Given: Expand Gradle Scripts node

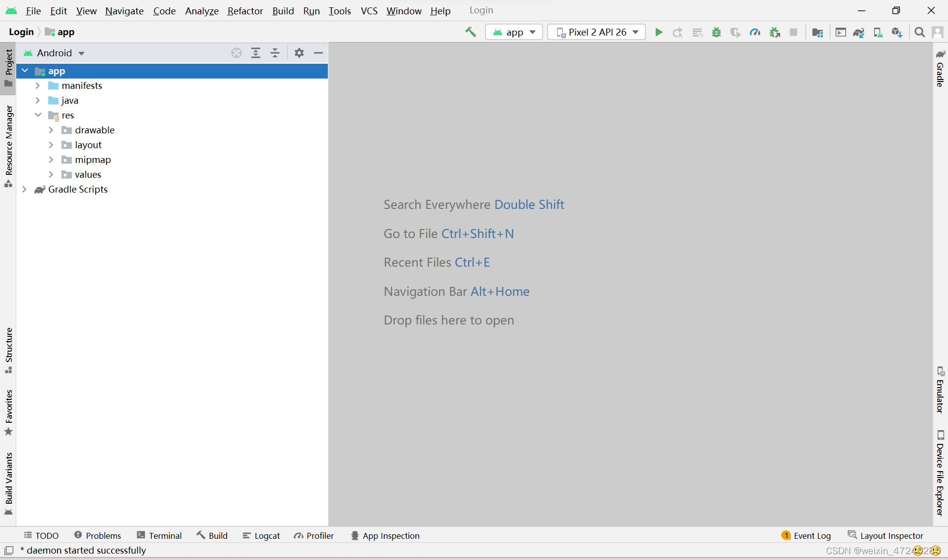Looking at the screenshot, I should 24,189.
